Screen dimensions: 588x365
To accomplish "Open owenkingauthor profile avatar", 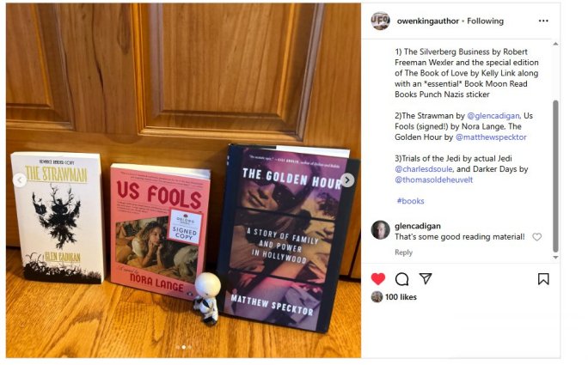I will coord(380,21).
